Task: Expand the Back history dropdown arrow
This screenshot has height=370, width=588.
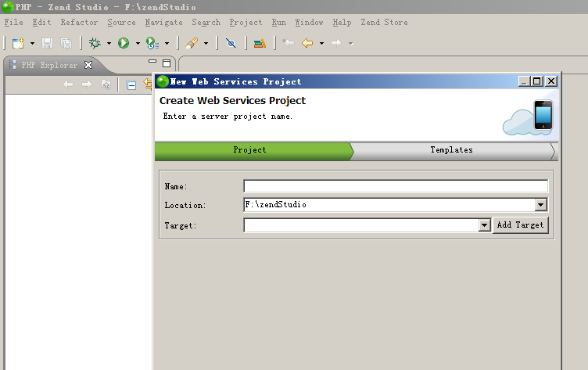Action: (x=321, y=44)
